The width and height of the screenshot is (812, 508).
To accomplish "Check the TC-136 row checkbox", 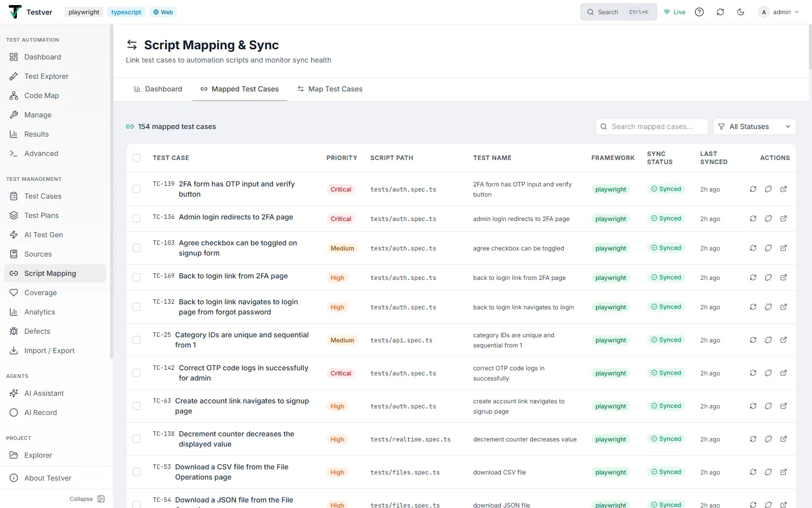I will click(x=137, y=218).
